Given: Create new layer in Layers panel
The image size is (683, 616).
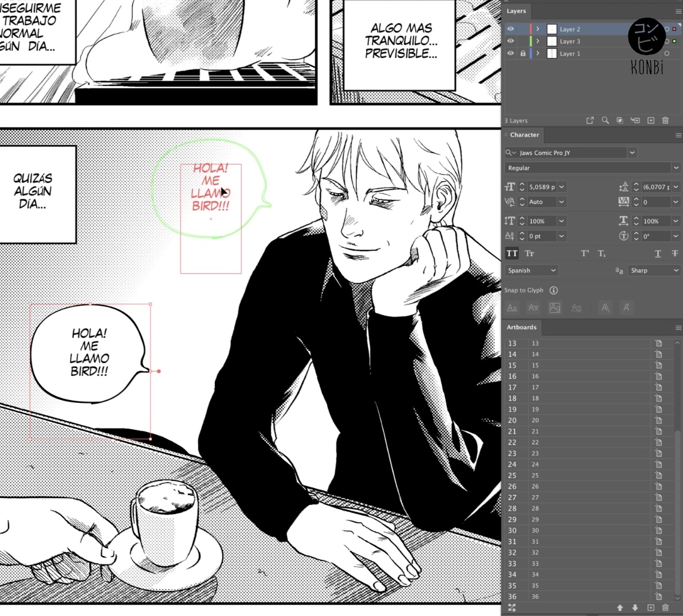Looking at the screenshot, I should pos(650,120).
